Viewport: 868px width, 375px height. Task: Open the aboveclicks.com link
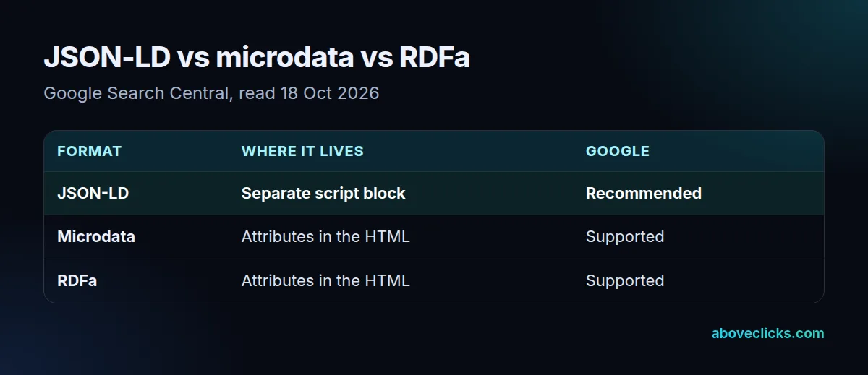767,334
